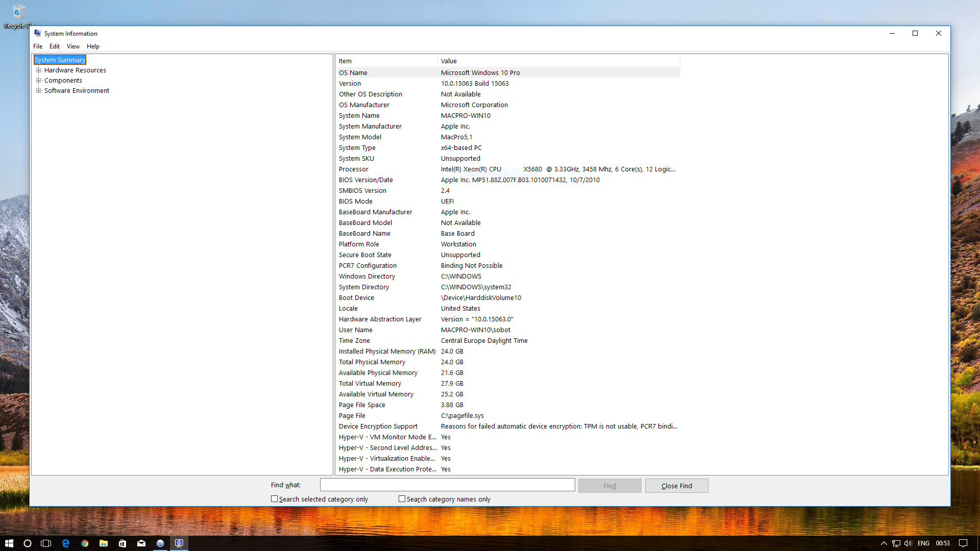Launch Google Chrome from taskbar
Screen dimensions: 980x551
pos(85,543)
